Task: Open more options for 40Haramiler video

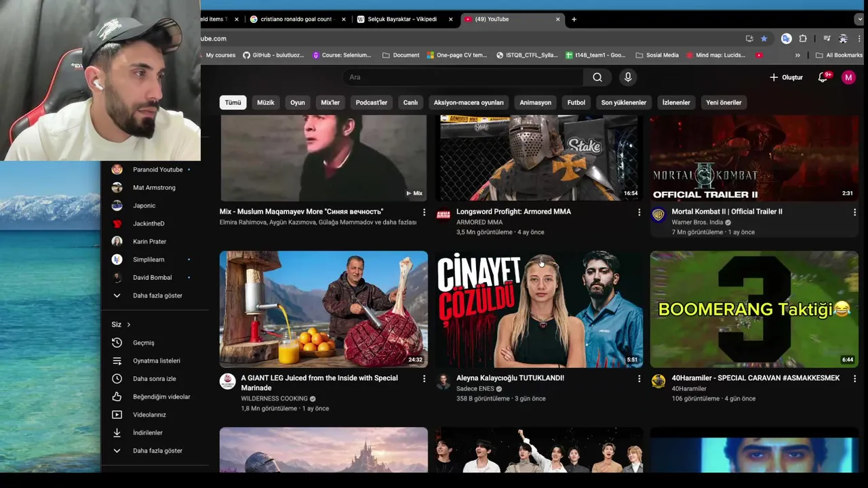Action: coord(854,378)
